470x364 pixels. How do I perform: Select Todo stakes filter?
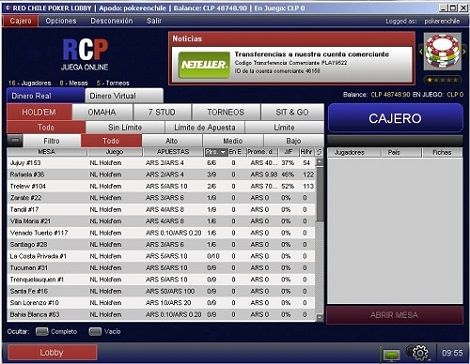click(111, 141)
